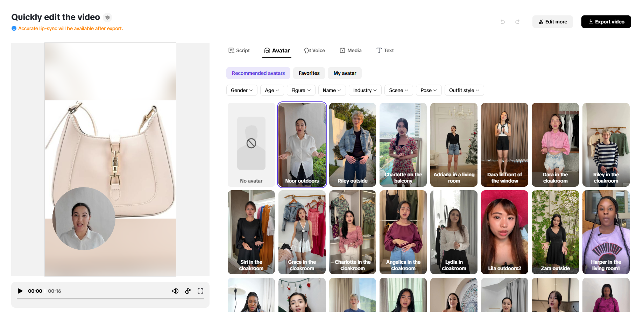Open the Age filter dropdown
This screenshot has width=644, height=313.
272,90
